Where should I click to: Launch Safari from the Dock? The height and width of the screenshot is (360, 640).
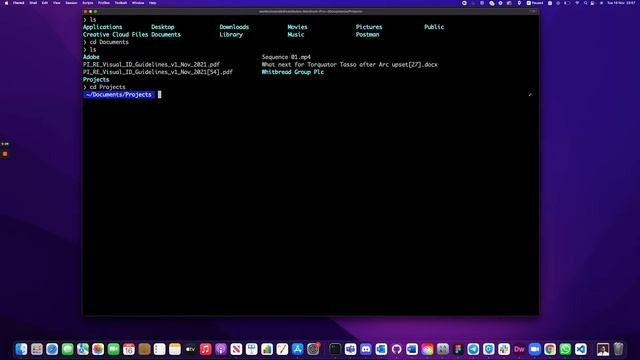52,349
